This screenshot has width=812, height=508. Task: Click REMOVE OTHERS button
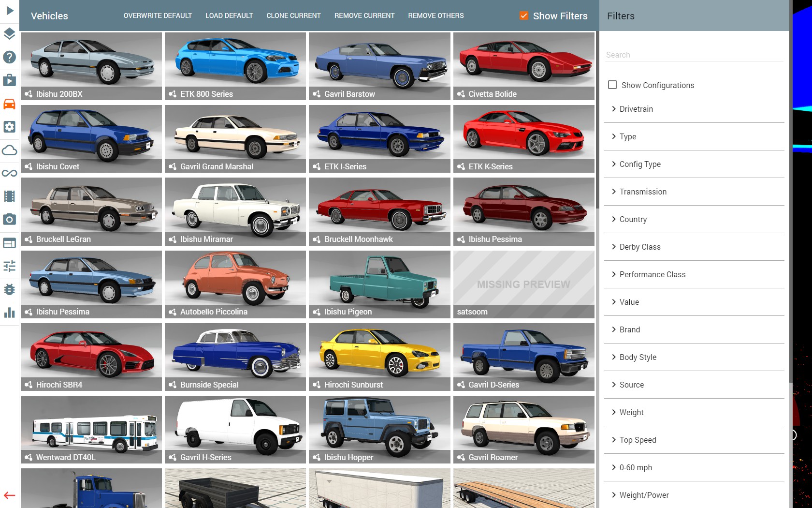(x=436, y=15)
